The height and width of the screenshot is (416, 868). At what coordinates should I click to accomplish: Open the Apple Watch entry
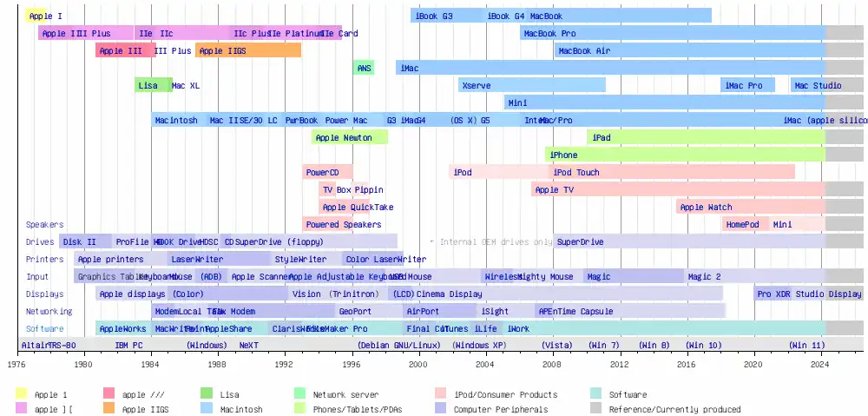751,208
